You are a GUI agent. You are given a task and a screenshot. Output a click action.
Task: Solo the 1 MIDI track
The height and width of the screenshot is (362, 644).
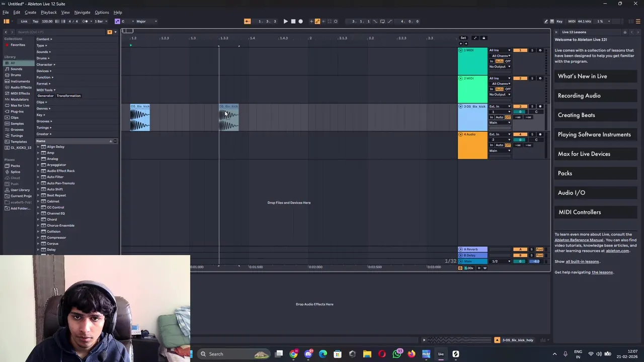pyautogui.click(x=532, y=50)
